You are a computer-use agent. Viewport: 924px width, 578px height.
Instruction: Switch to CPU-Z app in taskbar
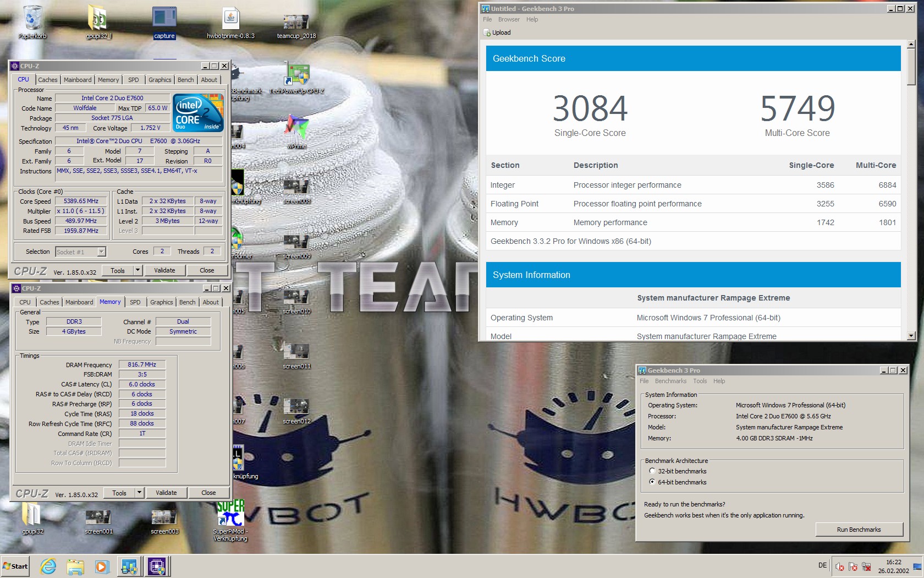pos(157,566)
